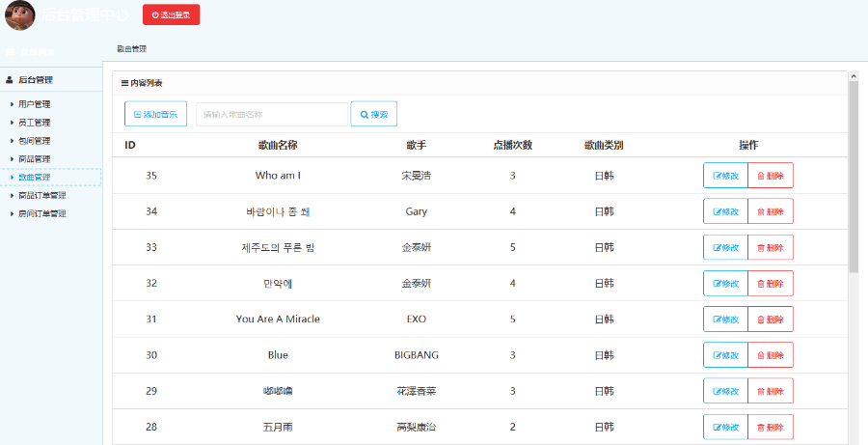Click singer cell 宋旻浩

click(x=417, y=176)
